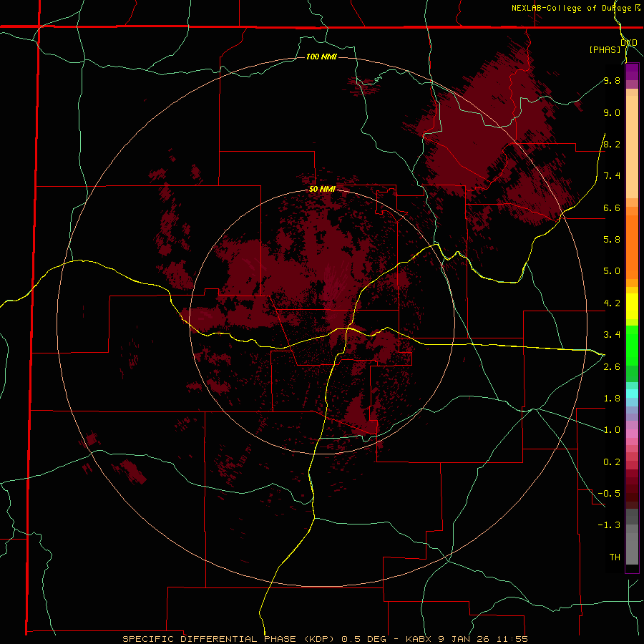Click the 6.6 legend value
The image size is (644, 644).
click(612, 208)
